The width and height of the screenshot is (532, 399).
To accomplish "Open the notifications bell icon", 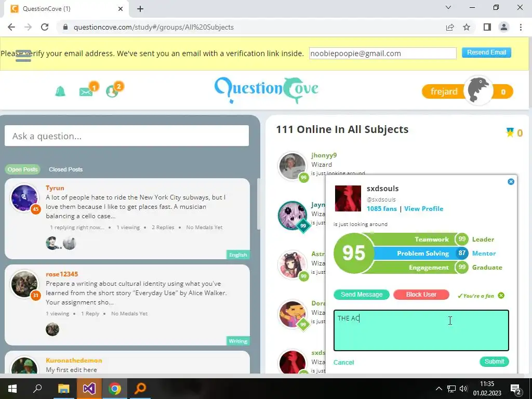I will click(x=60, y=91).
